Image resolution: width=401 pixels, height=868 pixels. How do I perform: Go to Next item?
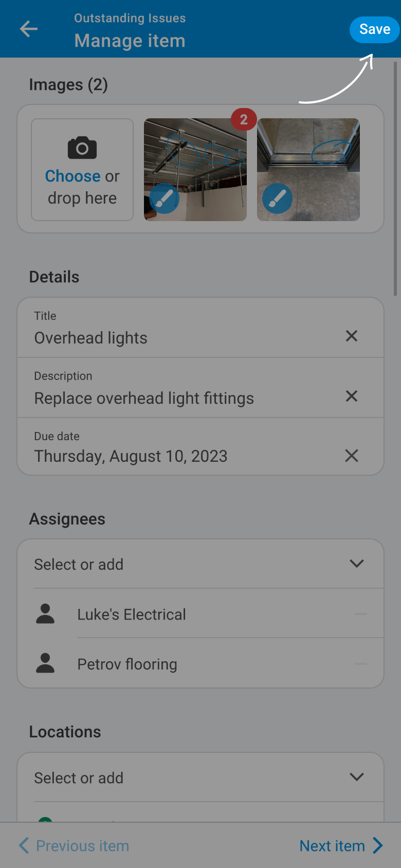341,846
